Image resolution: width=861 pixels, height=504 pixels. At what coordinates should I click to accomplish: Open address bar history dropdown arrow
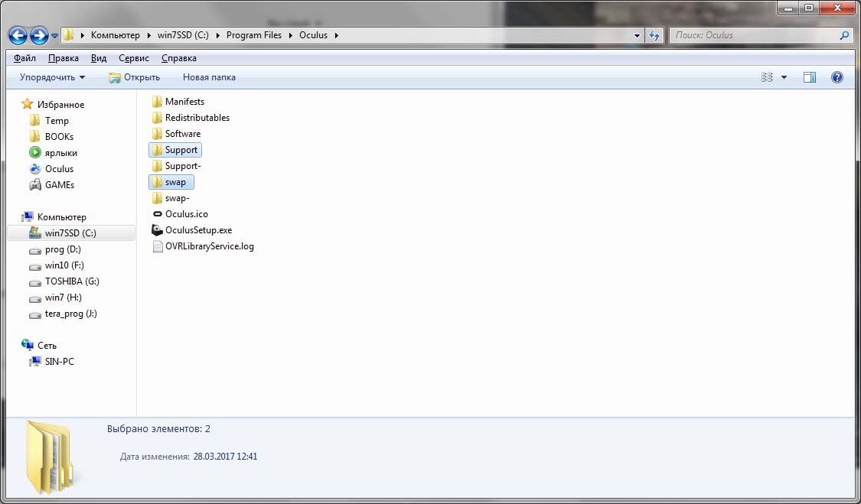click(x=637, y=36)
